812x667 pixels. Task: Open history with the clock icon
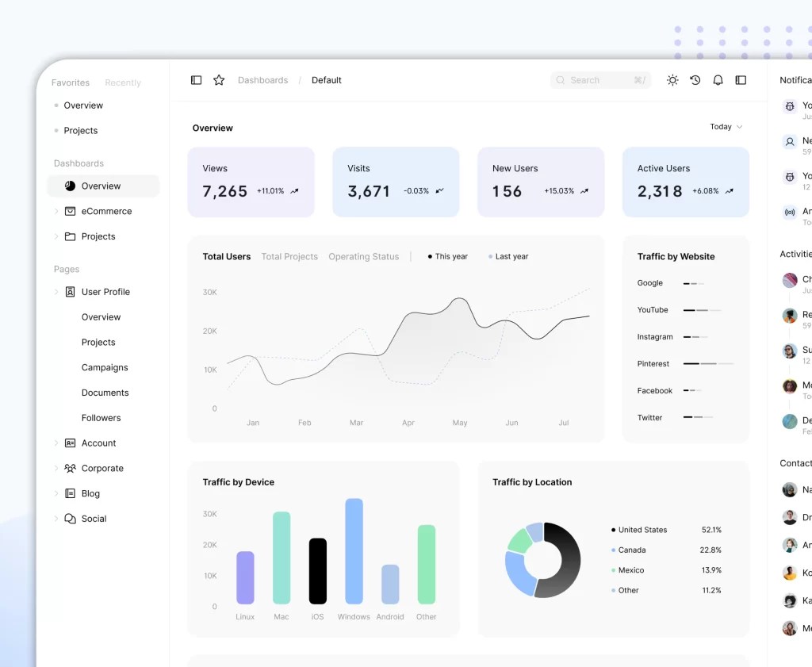point(695,80)
